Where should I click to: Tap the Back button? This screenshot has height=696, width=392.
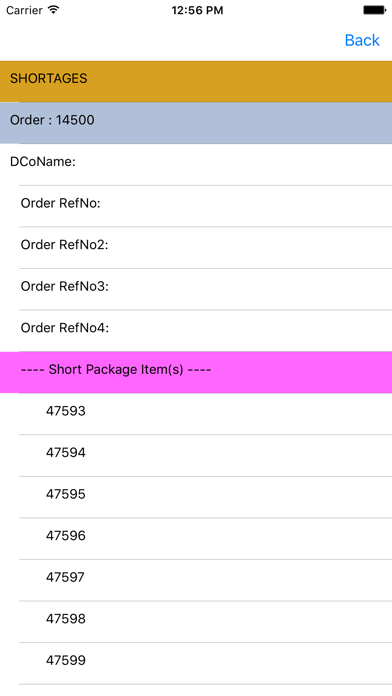(362, 40)
